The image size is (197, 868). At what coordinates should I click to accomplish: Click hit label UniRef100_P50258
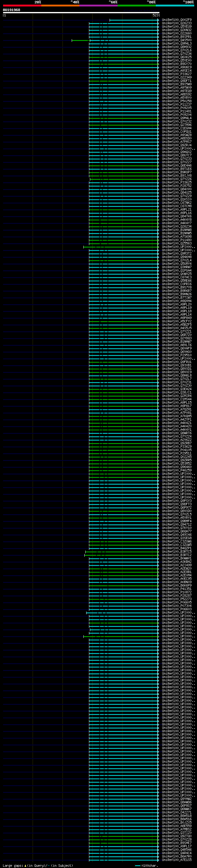tap(177, 101)
